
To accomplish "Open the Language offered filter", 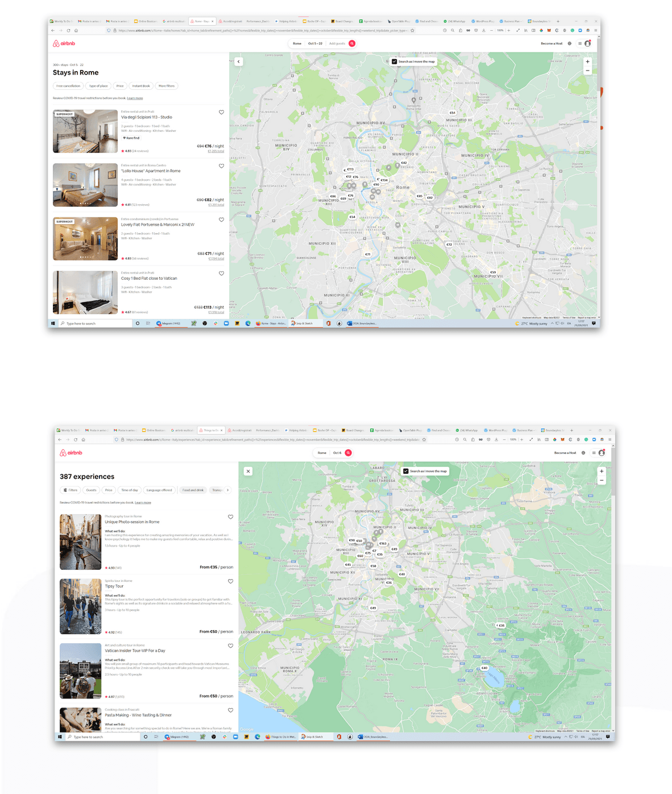I will (159, 490).
